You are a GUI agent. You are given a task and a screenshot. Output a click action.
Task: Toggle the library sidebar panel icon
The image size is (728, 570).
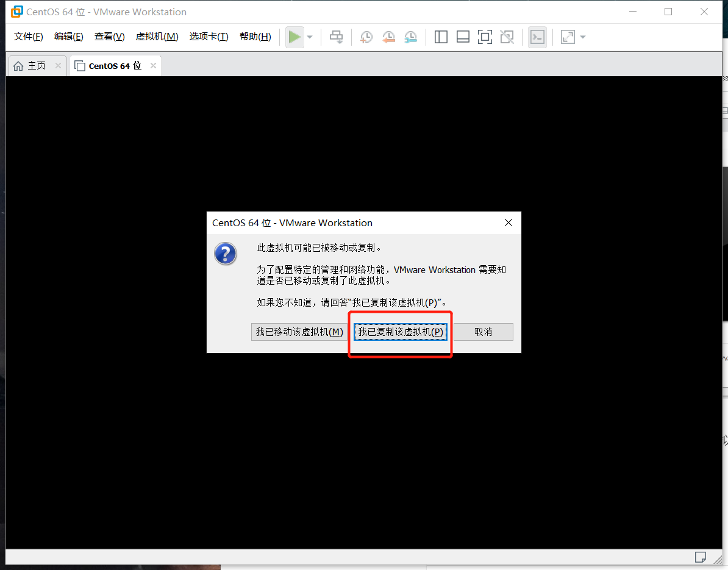(x=441, y=37)
